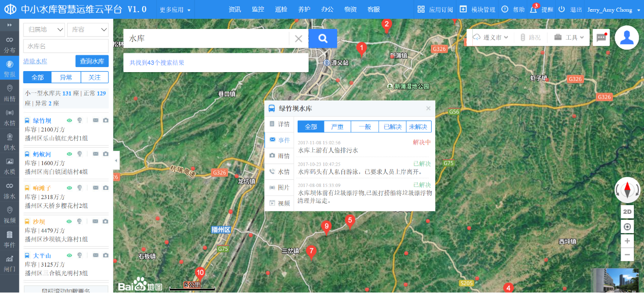Click the map compass control
This screenshot has width=644, height=293.
point(627,190)
